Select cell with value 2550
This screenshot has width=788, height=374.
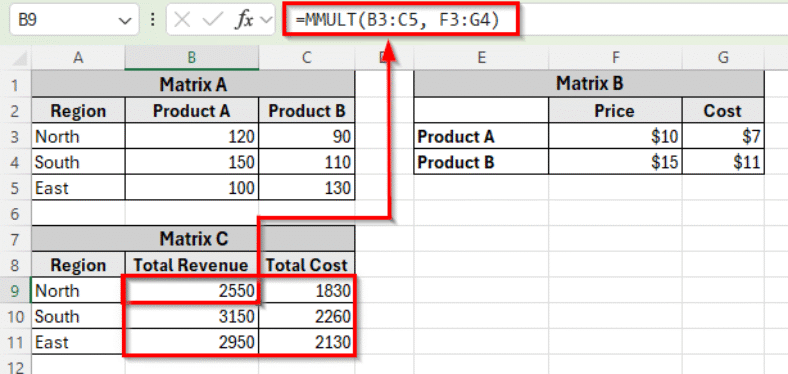191,291
